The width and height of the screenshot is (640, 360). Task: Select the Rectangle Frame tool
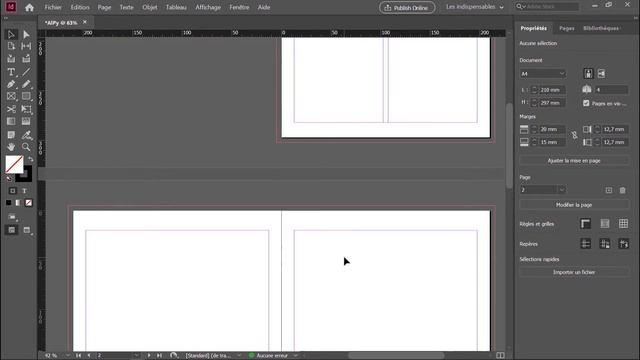11,96
